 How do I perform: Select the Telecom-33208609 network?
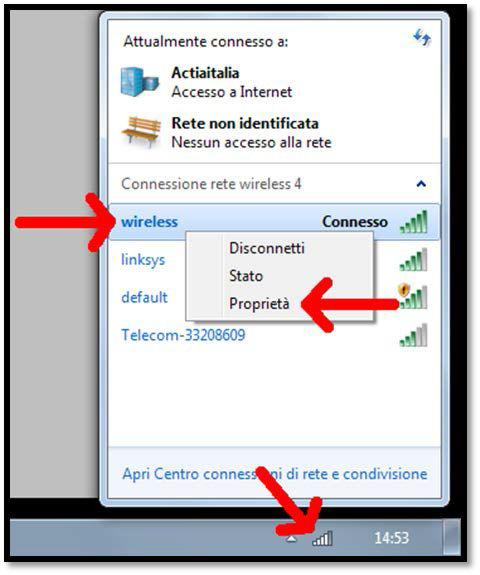[x=183, y=335]
